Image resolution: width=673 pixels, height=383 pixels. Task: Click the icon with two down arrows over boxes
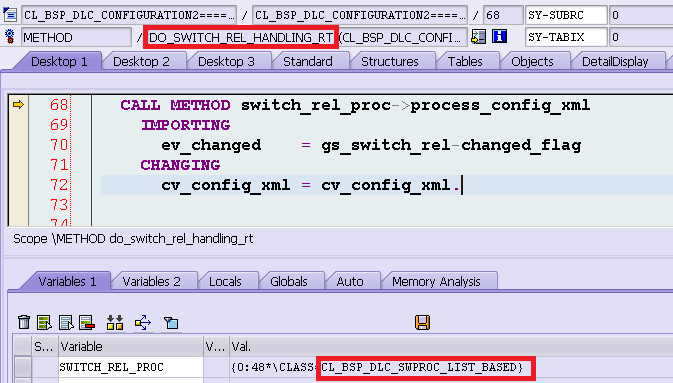click(115, 322)
